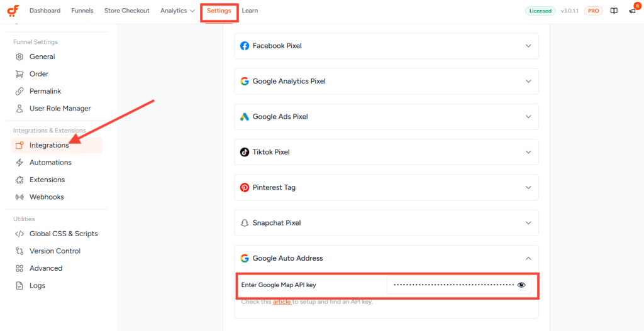Open the Store Checkout tab

click(127, 11)
